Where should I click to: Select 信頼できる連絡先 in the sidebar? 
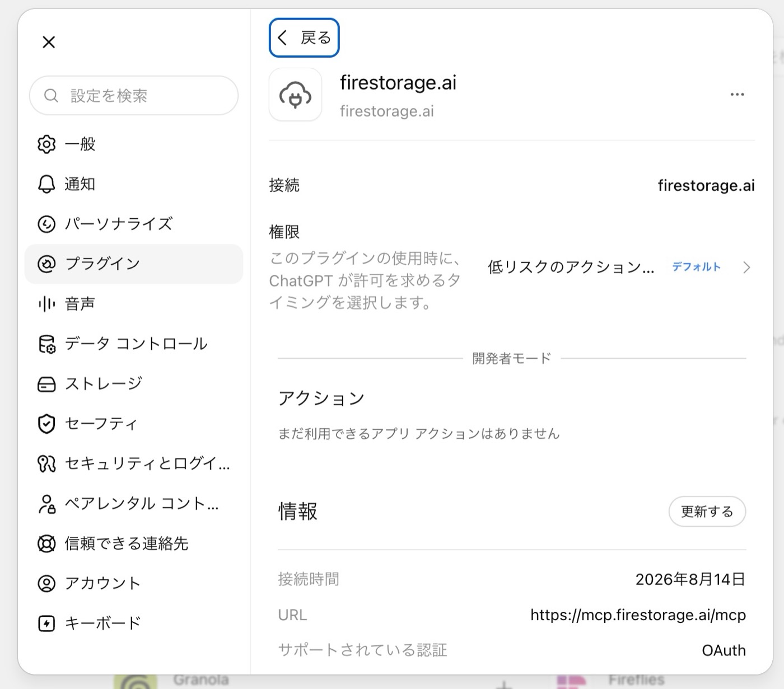point(134,543)
